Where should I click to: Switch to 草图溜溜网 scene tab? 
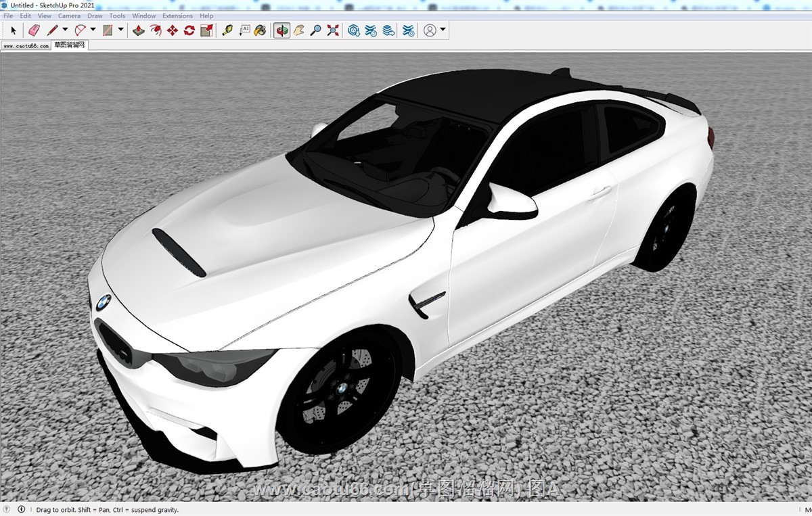tap(70, 45)
